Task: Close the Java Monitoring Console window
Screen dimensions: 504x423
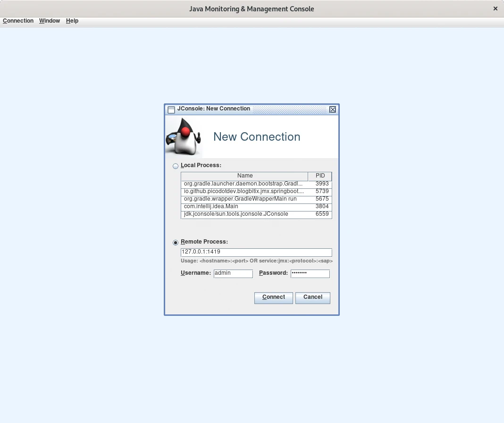Action: [x=495, y=8]
